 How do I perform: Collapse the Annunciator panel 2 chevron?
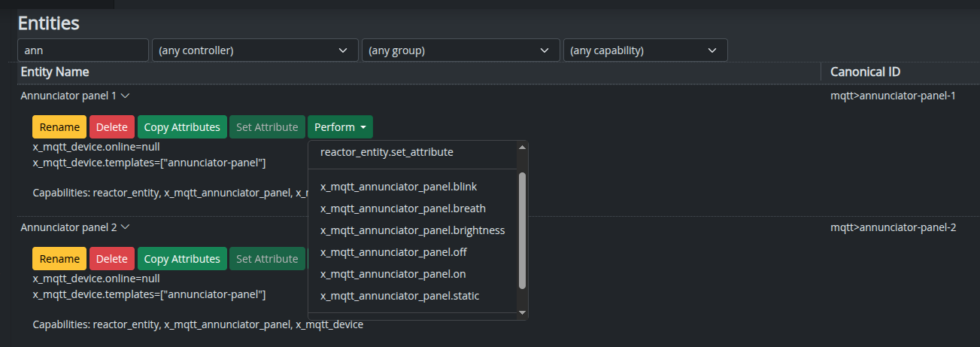pyautogui.click(x=126, y=227)
